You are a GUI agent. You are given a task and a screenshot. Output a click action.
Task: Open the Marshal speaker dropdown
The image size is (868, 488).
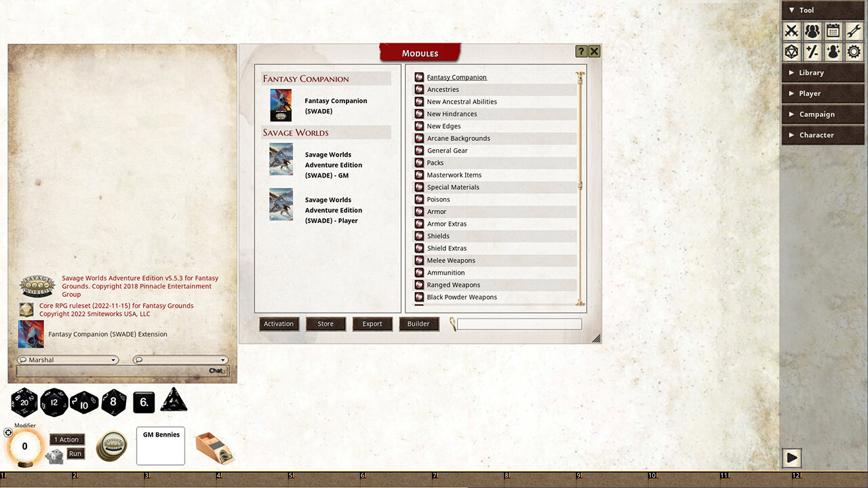point(67,360)
